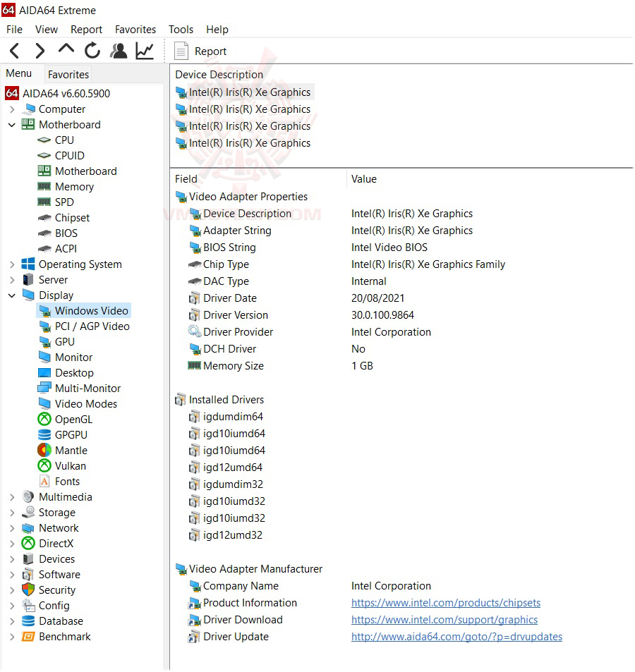The image size is (635, 672).
Task: Select the Config tree item
Action: tap(54, 606)
